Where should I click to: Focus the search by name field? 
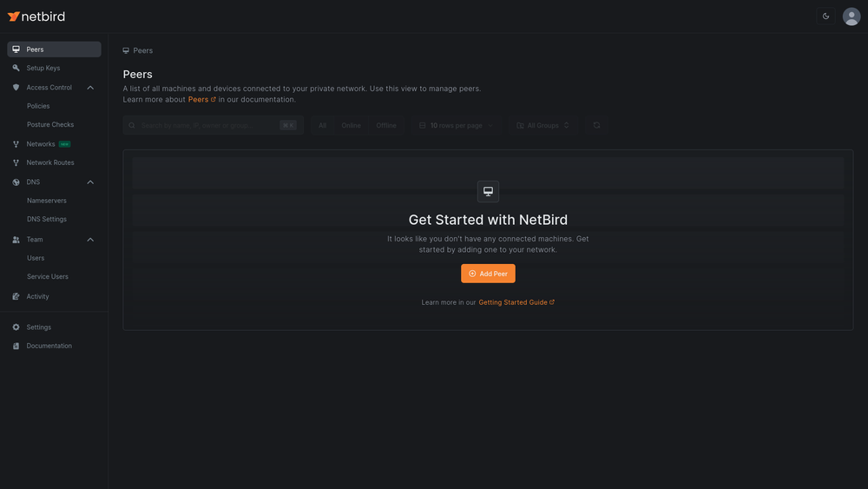click(214, 125)
